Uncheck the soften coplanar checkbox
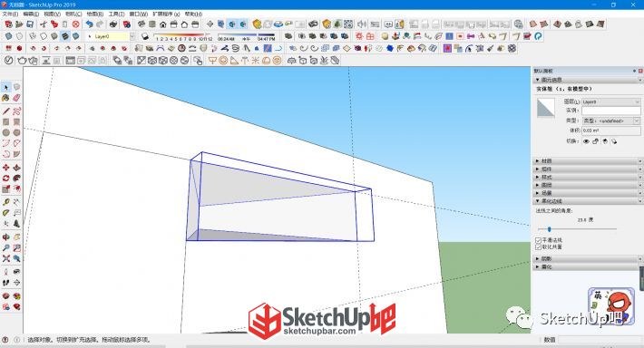The height and width of the screenshot is (348, 644). 538,247
